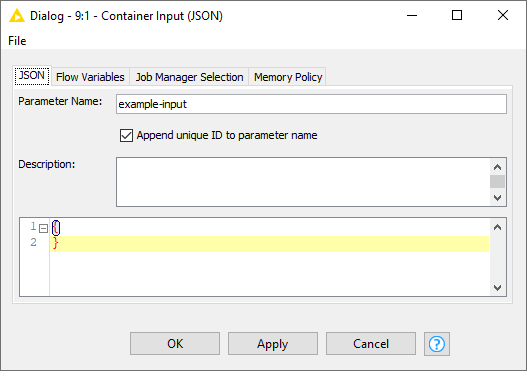The width and height of the screenshot is (527, 371).
Task: Click the KNIME warning triangle title icon
Action: 17,16
